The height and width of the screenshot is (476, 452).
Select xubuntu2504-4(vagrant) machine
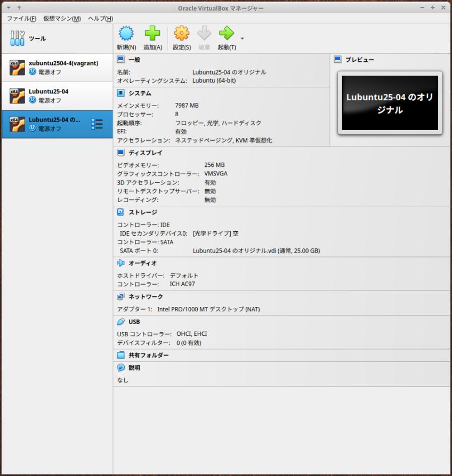tap(58, 67)
